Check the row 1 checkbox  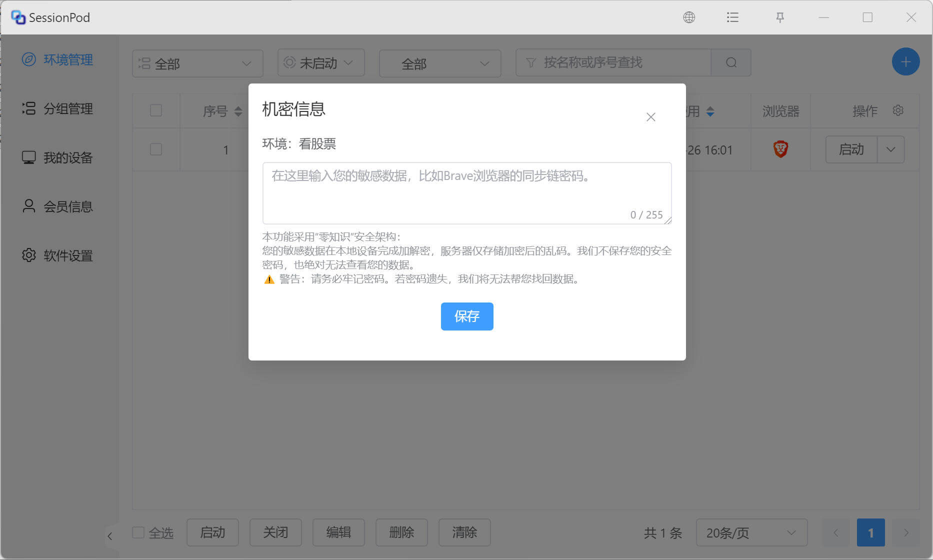coord(156,149)
